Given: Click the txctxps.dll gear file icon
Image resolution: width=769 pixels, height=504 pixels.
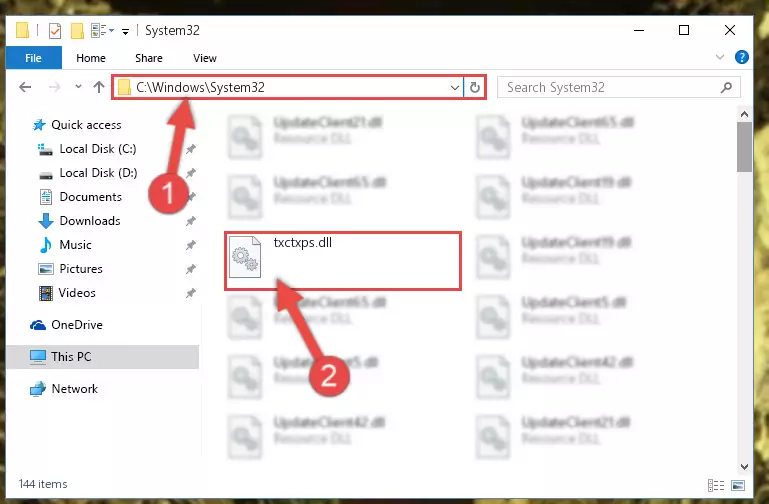Looking at the screenshot, I should pyautogui.click(x=245, y=257).
